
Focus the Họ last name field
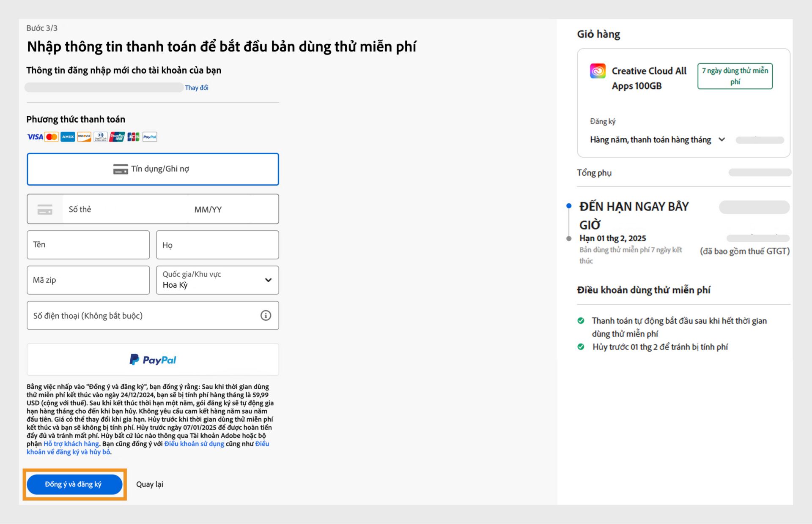coord(217,245)
